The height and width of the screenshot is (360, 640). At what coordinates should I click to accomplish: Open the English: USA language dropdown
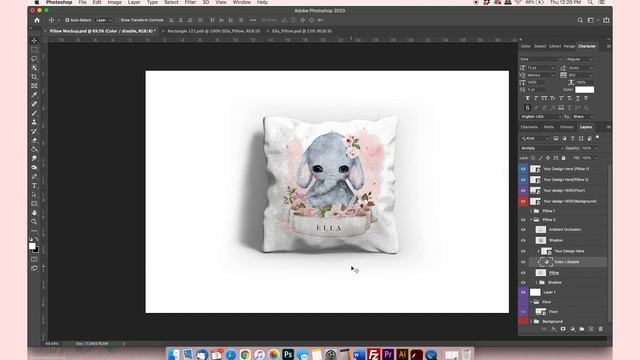pos(541,117)
